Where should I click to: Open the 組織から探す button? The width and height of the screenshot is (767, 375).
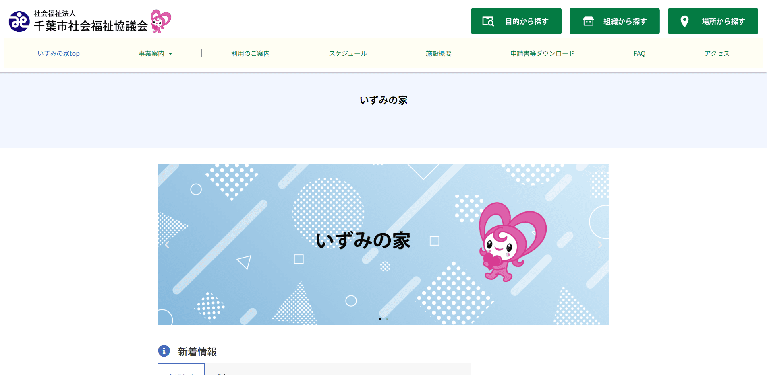pos(615,21)
